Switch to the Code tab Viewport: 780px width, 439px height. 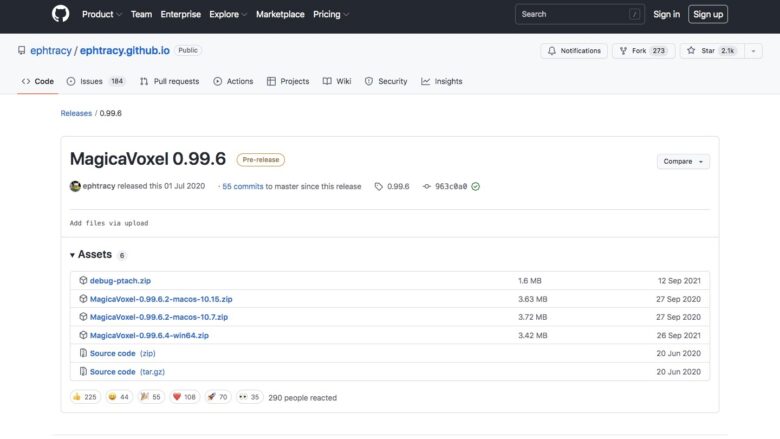(x=38, y=81)
